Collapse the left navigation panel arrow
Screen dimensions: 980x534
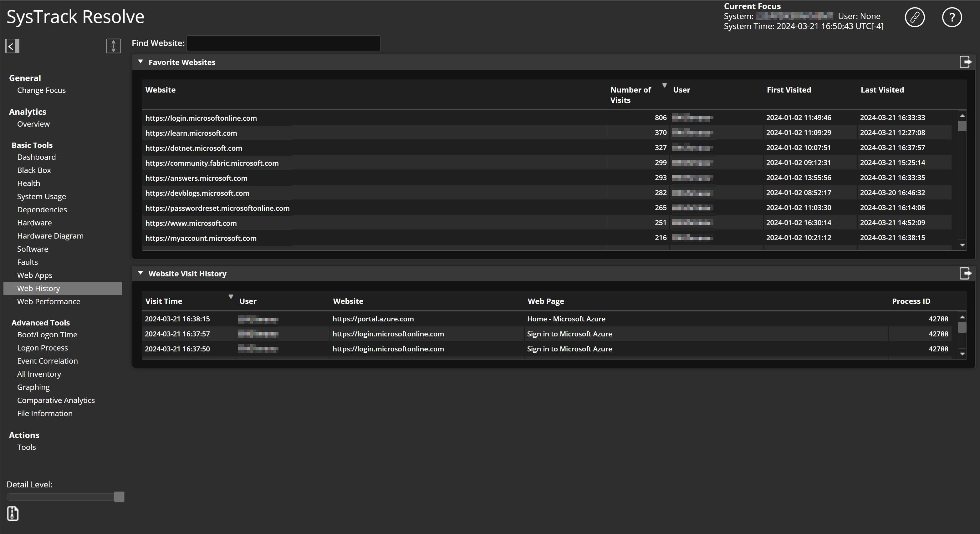click(12, 46)
